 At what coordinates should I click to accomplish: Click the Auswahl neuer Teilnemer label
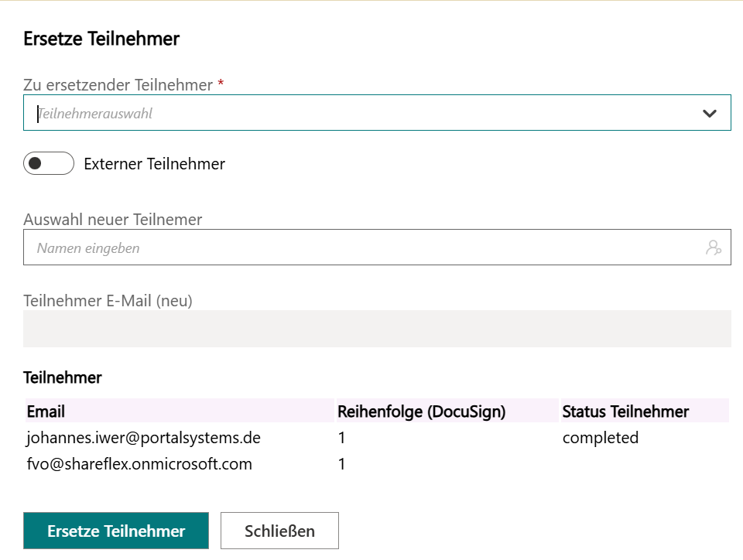point(113,220)
